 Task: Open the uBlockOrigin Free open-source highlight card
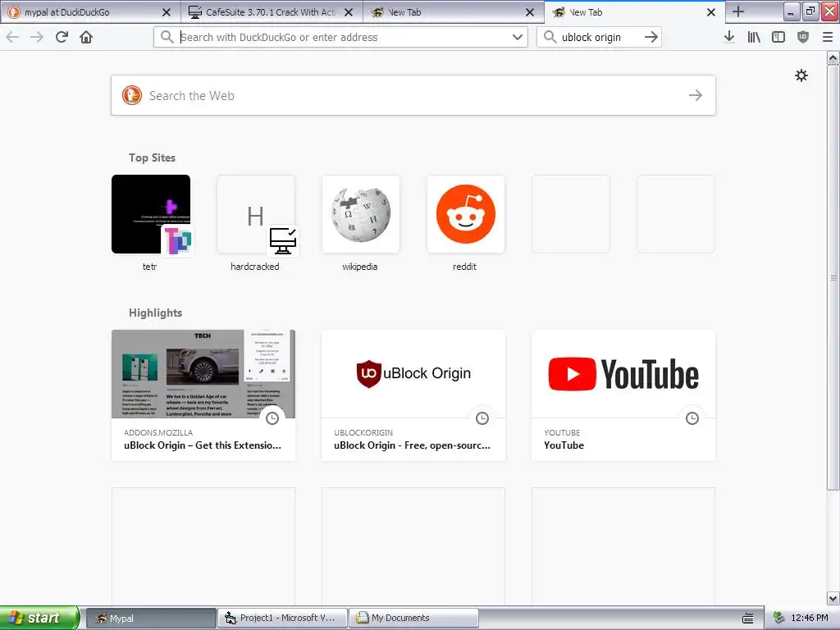413,395
